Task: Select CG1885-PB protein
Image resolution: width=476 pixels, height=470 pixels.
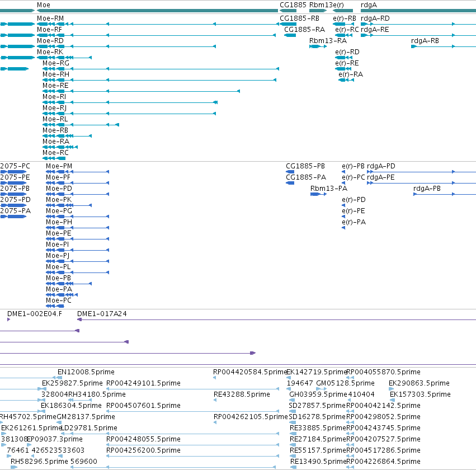Action: pos(305,166)
